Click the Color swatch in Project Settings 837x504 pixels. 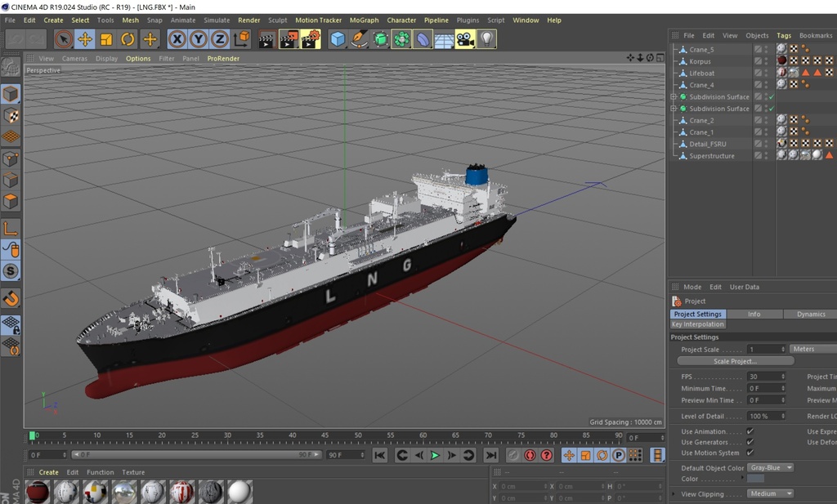click(755, 479)
